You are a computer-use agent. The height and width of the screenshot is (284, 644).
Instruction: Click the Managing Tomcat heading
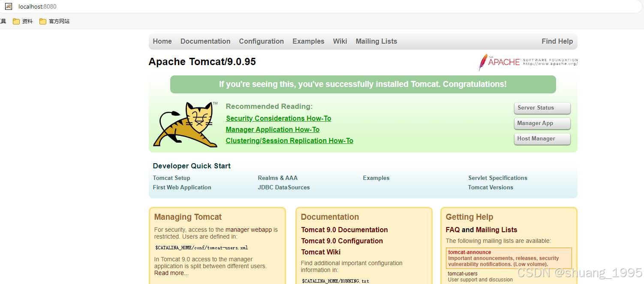click(188, 217)
